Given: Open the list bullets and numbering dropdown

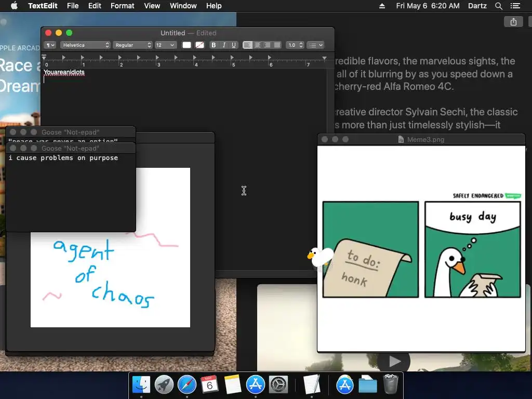Looking at the screenshot, I should click(x=315, y=45).
